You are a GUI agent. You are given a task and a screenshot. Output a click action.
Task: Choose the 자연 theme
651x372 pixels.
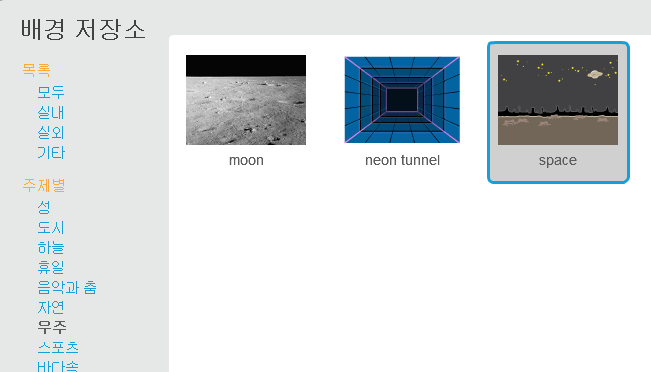point(51,307)
